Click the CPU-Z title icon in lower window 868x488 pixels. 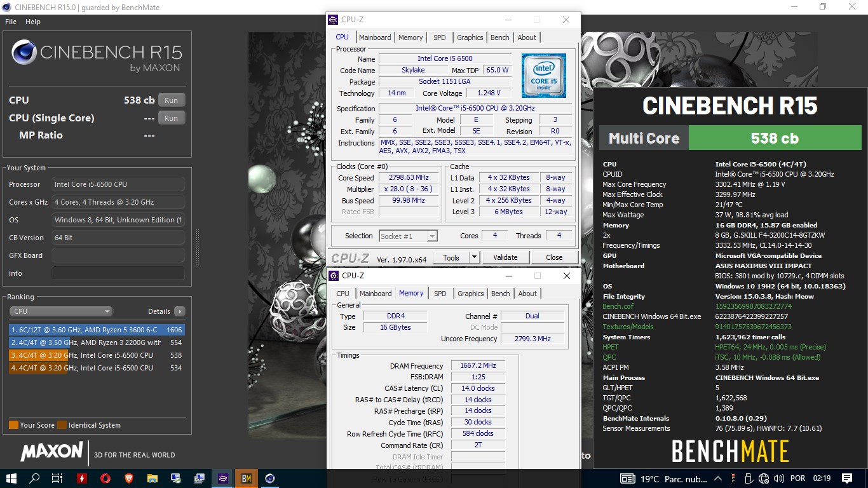coord(334,276)
